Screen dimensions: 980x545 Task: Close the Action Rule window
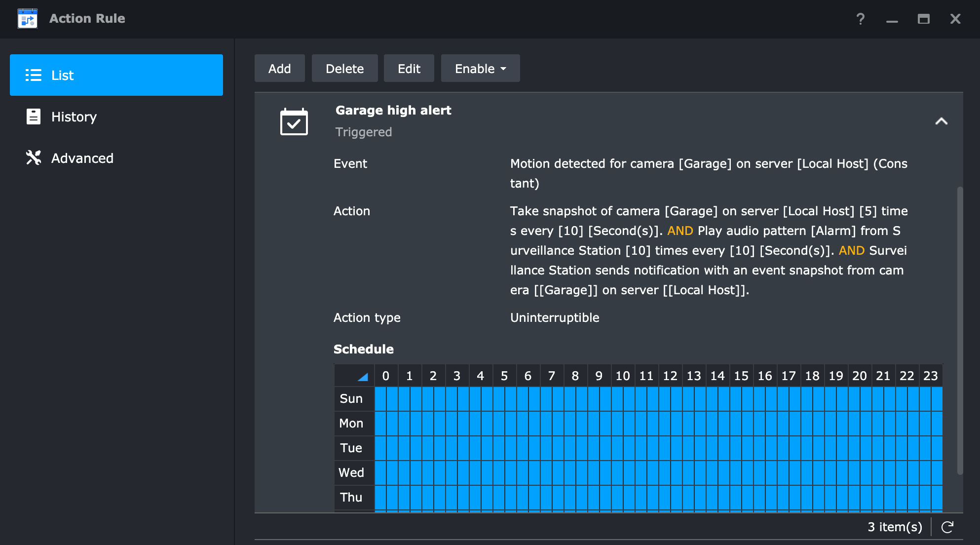(955, 19)
